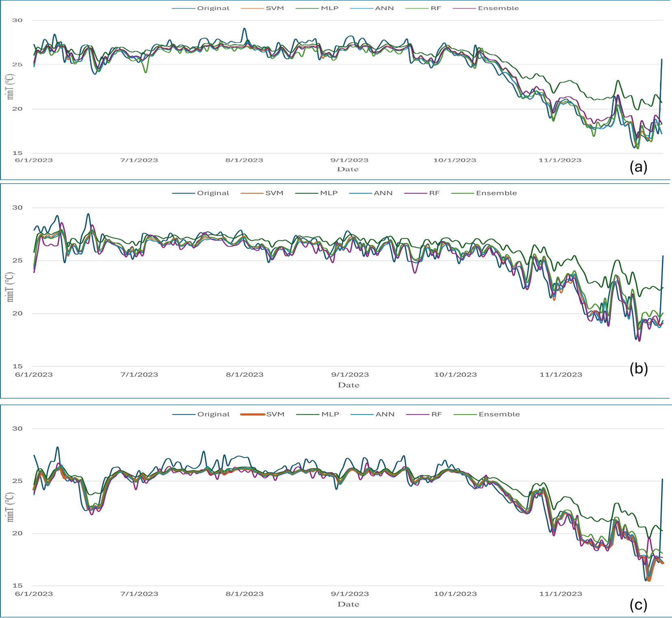
Task: Select the ANN legend label in middle chart
Action: [383, 193]
